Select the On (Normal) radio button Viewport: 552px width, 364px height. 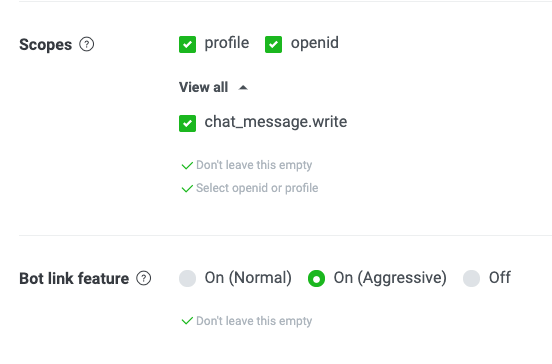pyautogui.click(x=187, y=278)
